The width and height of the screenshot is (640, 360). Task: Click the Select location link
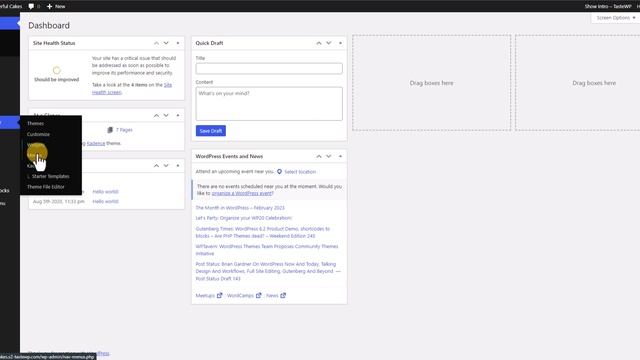tap(300, 172)
